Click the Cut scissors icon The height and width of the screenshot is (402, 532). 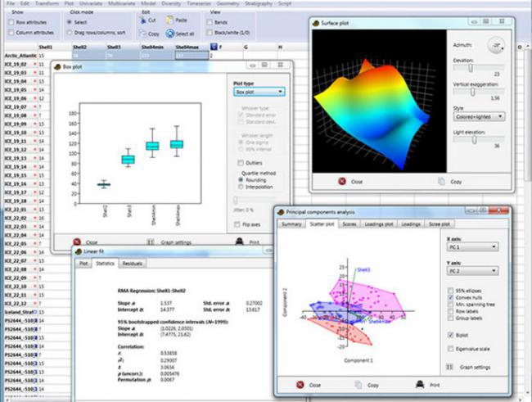pos(143,20)
